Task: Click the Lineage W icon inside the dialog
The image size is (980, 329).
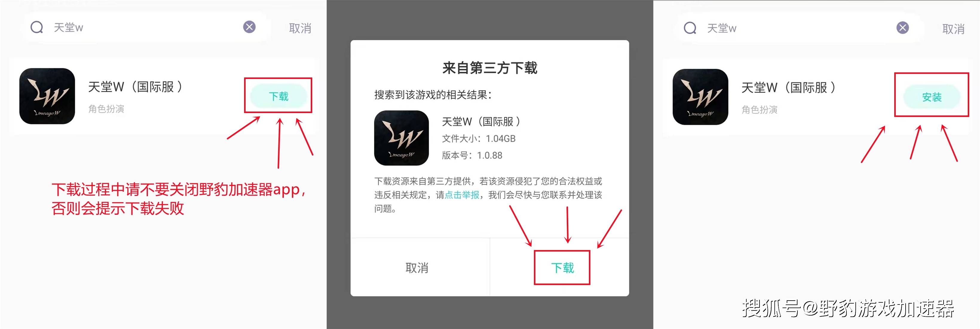Action: 401,138
